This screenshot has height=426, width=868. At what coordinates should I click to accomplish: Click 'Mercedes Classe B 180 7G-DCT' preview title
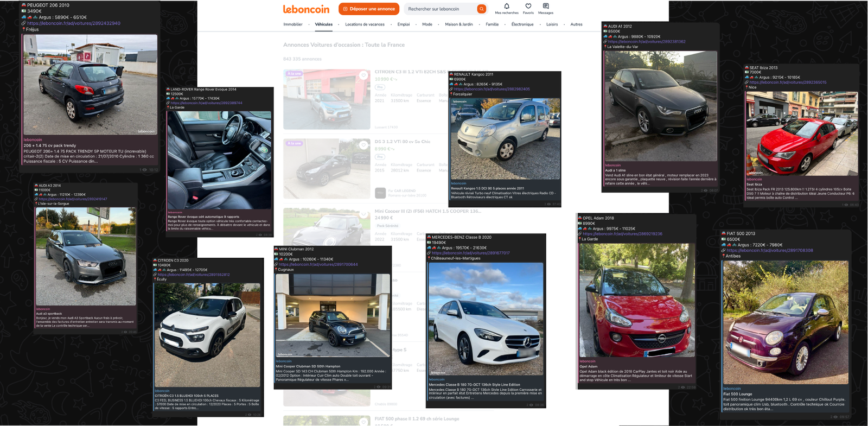pos(474,385)
